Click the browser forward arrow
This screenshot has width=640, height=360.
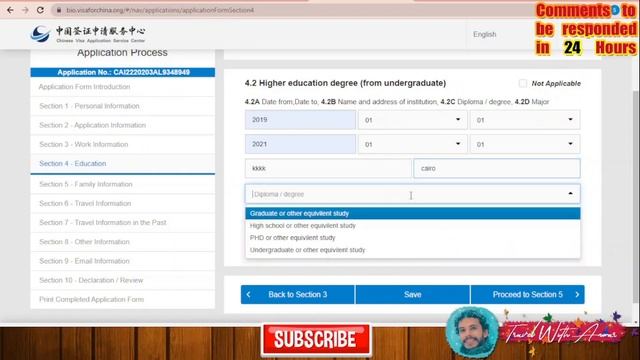[25, 10]
